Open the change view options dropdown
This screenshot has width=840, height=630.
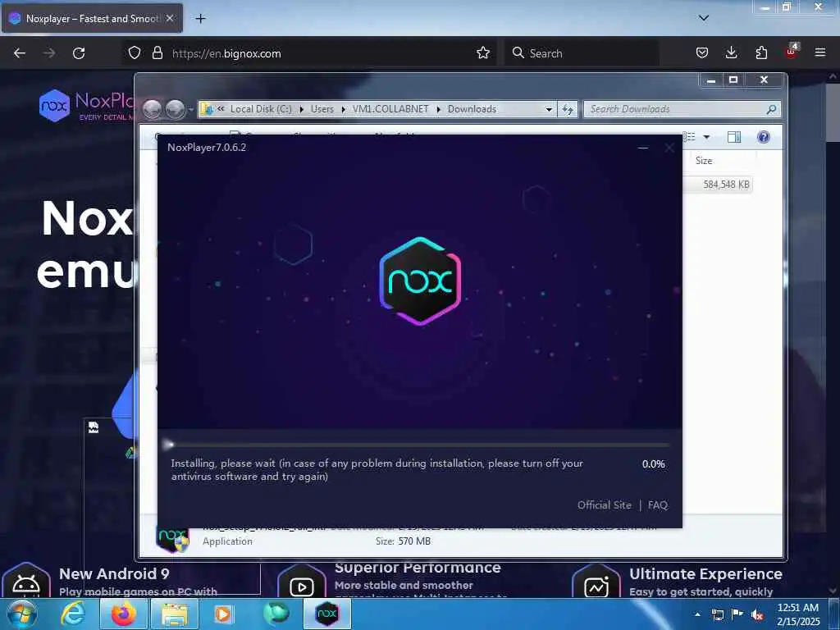coord(706,137)
